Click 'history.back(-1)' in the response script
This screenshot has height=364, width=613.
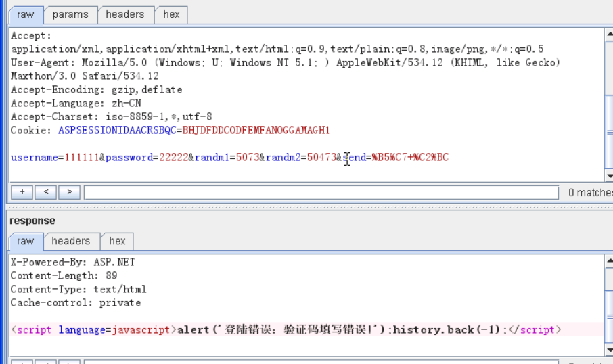click(x=447, y=330)
